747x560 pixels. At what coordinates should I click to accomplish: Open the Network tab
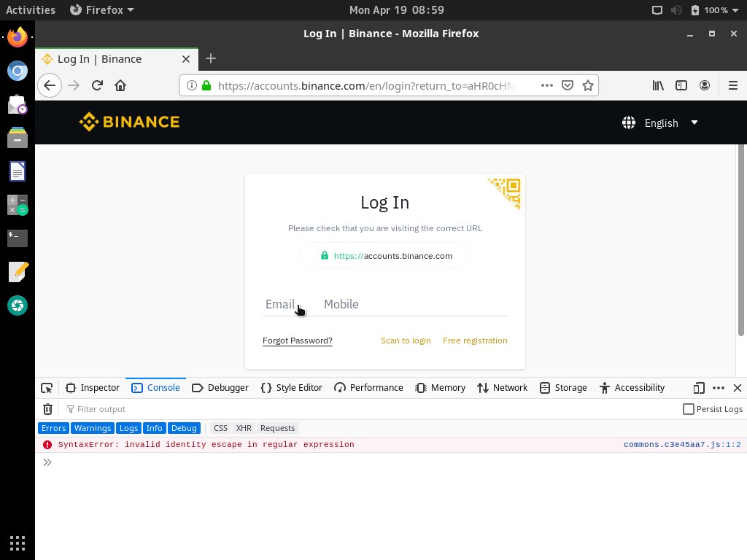(x=503, y=388)
